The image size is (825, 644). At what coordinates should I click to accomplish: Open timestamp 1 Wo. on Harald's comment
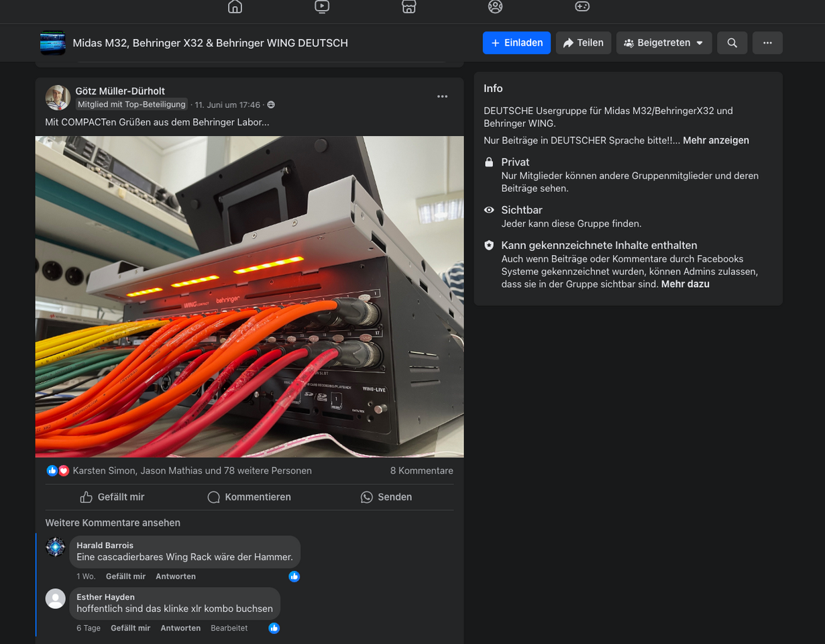pyautogui.click(x=86, y=576)
